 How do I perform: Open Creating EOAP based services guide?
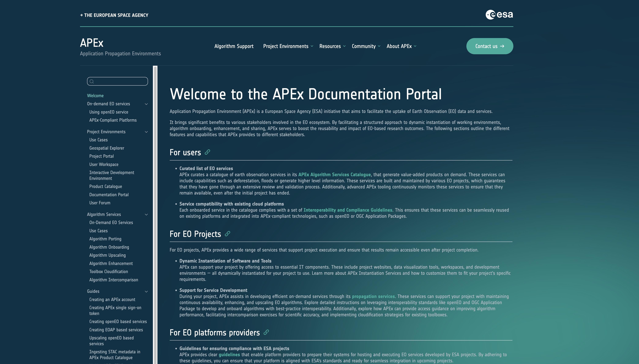point(116,330)
